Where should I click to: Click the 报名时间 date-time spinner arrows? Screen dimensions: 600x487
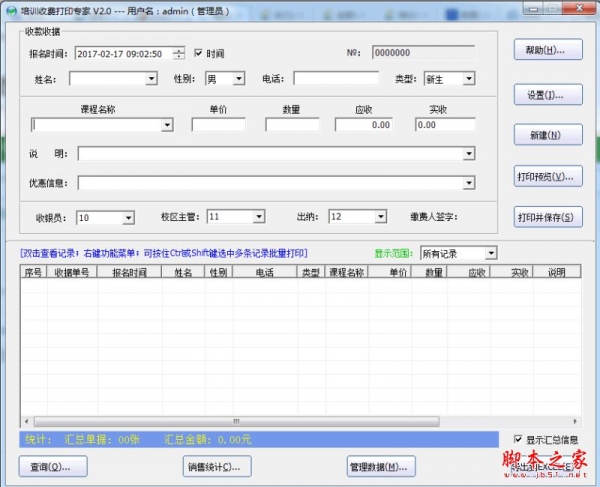click(179, 54)
